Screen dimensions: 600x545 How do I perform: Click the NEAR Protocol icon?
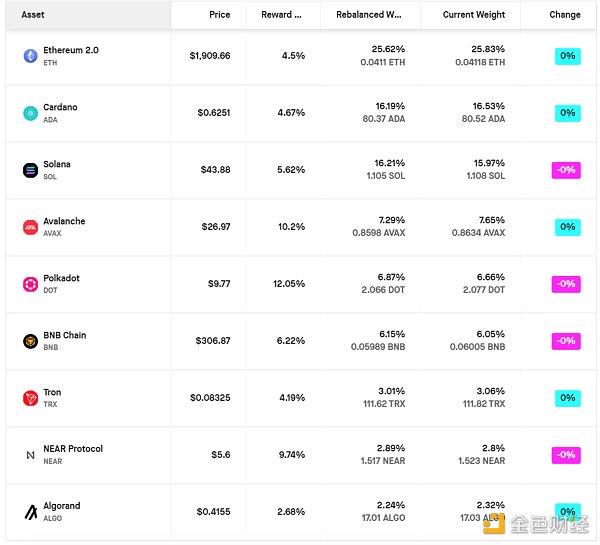click(x=30, y=455)
